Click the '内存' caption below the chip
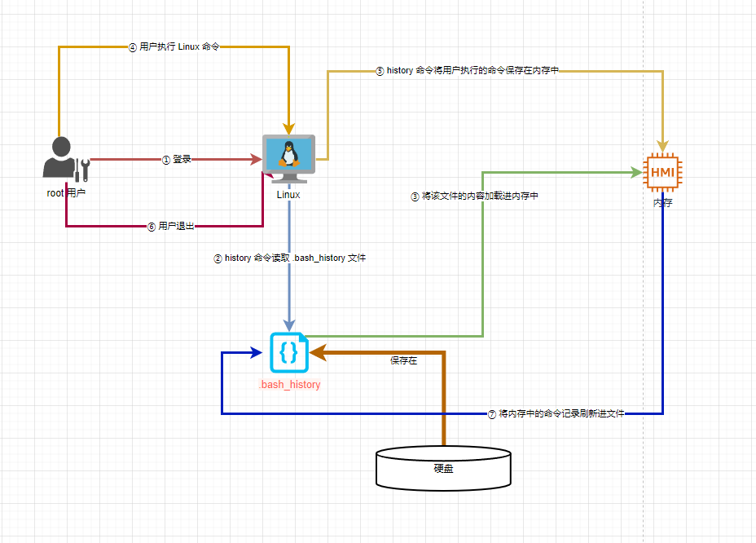Image resolution: width=756 pixels, height=543 pixels. point(662,202)
